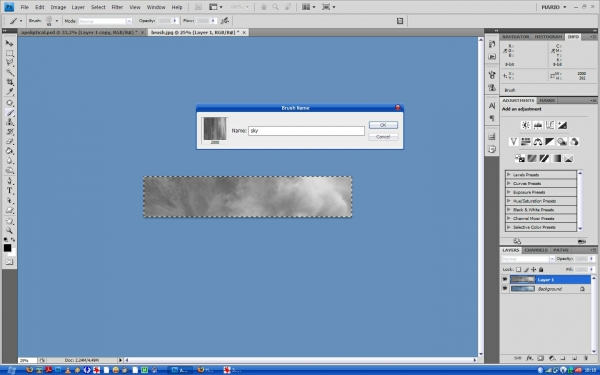Screen dimensions: 600x375
Task: Select the Clone Stamp tool
Action: pos(9,122)
